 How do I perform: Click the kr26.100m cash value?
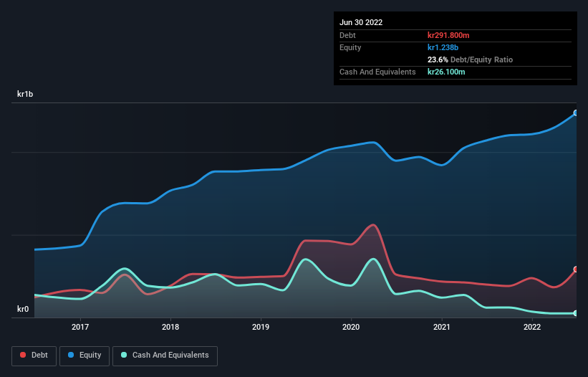446,72
